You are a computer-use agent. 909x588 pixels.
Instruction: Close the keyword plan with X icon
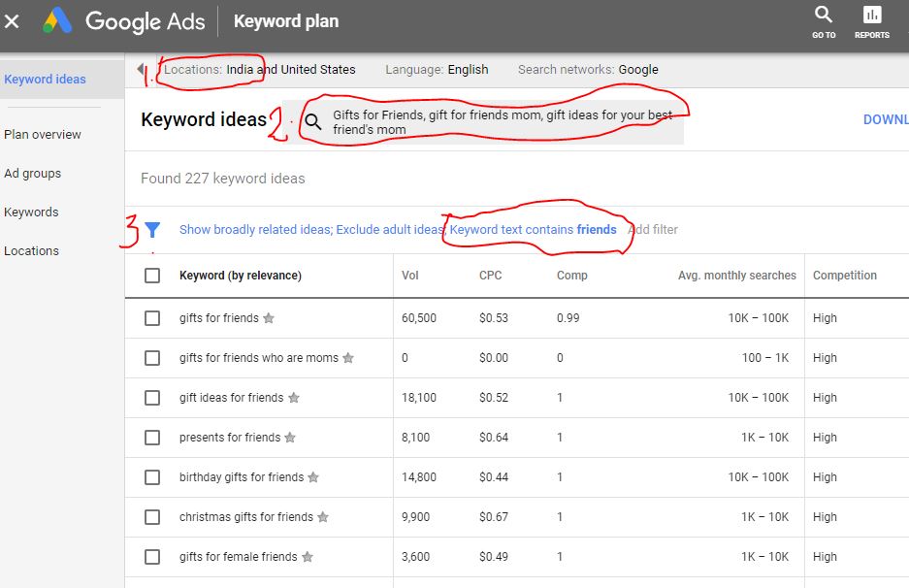point(12,21)
